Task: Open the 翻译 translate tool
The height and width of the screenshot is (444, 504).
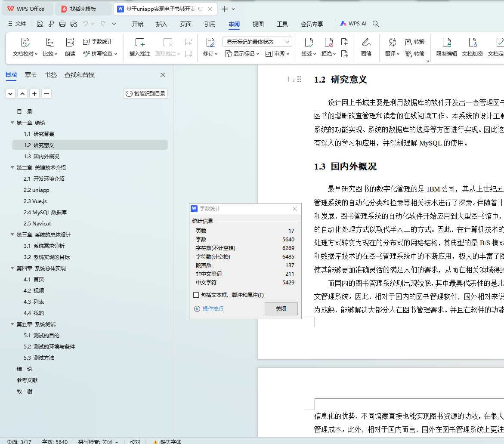Action: coord(392,47)
